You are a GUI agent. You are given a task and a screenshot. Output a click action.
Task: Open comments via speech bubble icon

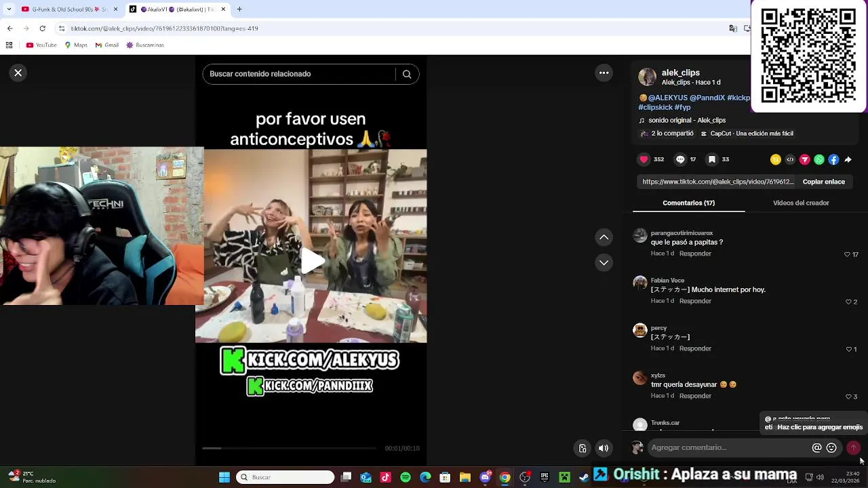680,159
